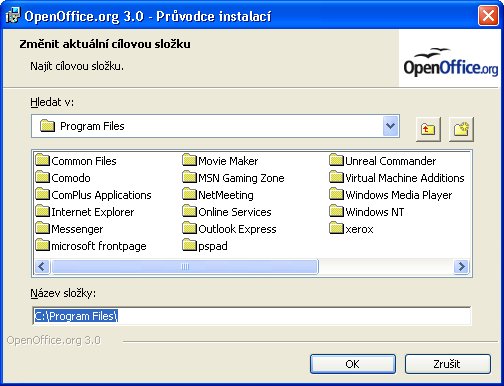Image resolution: width=504 pixels, height=386 pixels.
Task: Click the Outlook Express folder name
Action: click(237, 229)
